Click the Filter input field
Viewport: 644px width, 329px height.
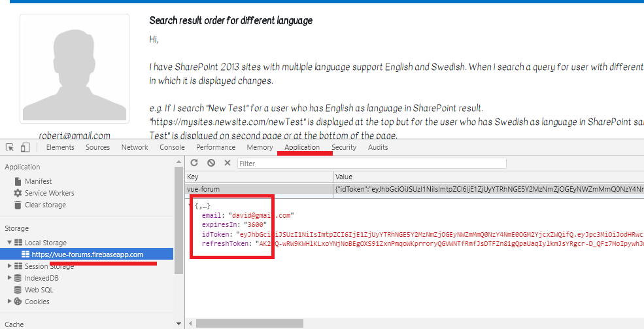(x=372, y=163)
